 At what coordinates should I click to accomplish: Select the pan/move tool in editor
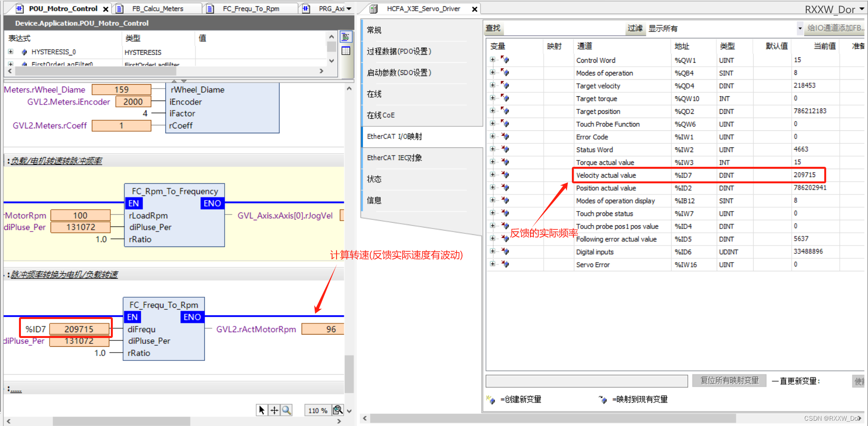tap(274, 410)
